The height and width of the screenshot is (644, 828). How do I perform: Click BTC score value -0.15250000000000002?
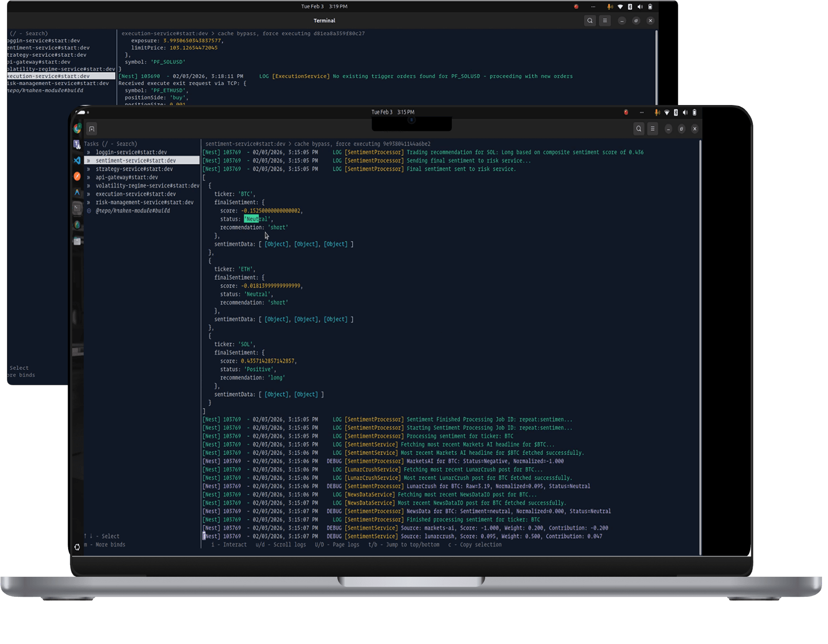271,211
